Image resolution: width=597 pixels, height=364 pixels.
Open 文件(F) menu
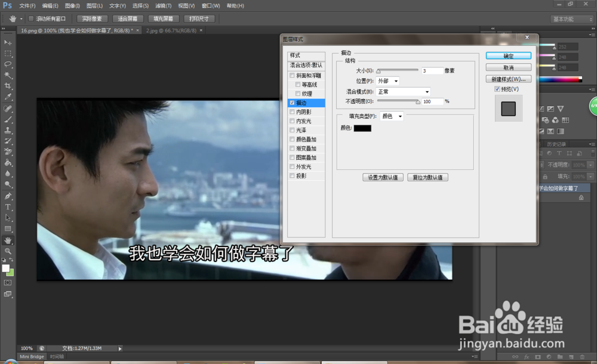(27, 6)
